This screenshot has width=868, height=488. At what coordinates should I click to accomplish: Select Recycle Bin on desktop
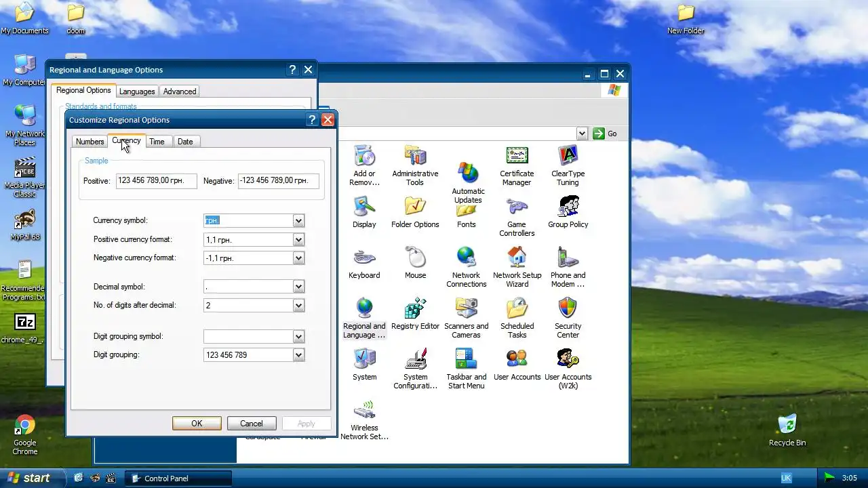(x=787, y=430)
